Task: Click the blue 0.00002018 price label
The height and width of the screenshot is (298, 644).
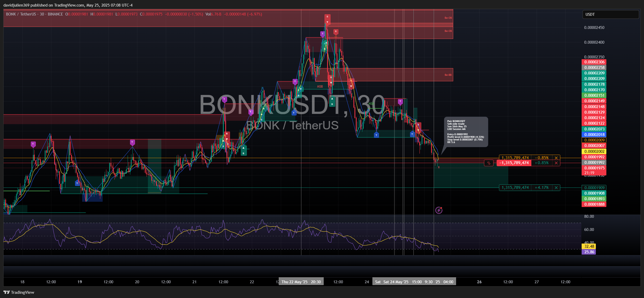Action: (x=594, y=135)
